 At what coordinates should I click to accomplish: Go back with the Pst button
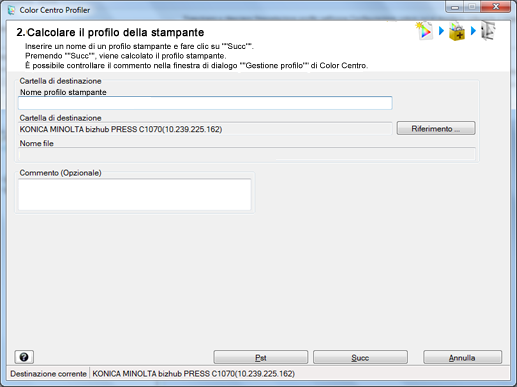coord(261,357)
